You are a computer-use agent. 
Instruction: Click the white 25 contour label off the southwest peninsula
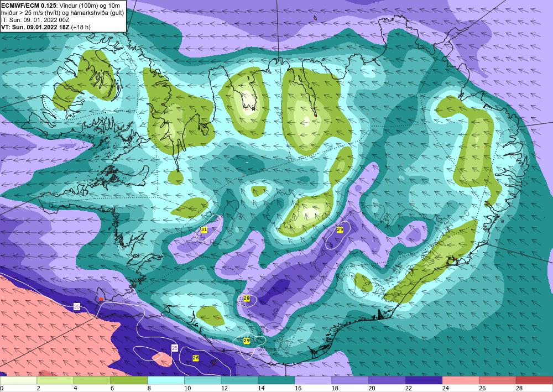coord(77,307)
